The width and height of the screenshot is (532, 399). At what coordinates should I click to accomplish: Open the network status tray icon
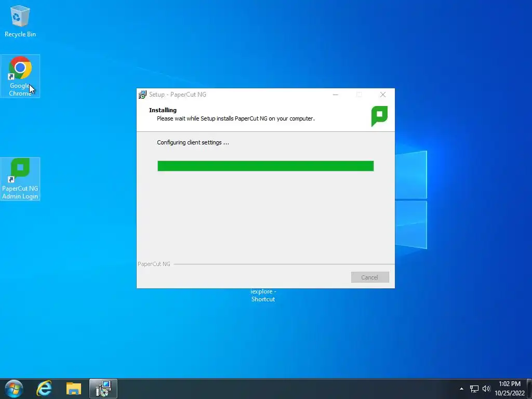coord(474,389)
